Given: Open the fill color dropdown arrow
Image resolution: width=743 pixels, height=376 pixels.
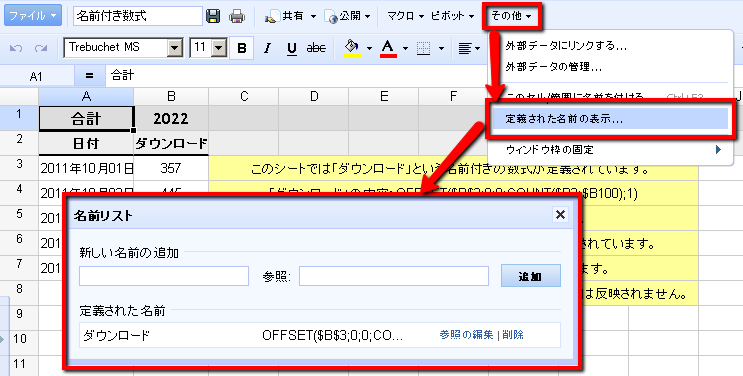Looking at the screenshot, I should pyautogui.click(x=369, y=48).
